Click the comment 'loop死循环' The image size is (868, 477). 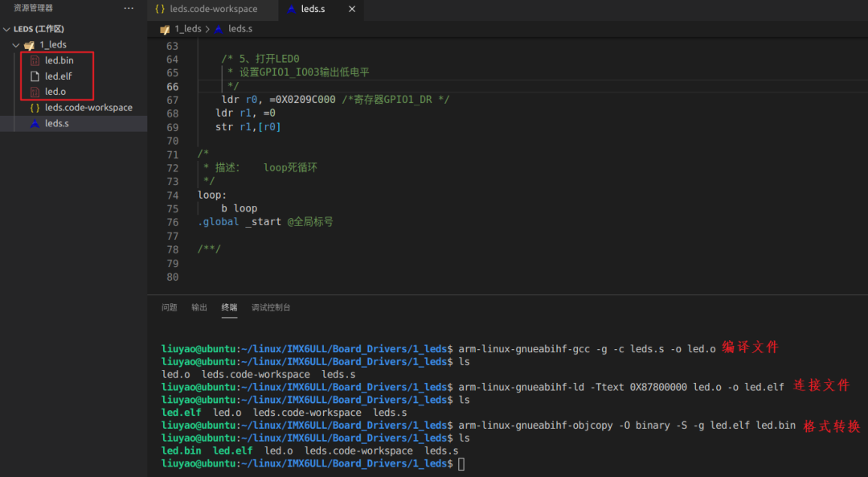point(290,168)
